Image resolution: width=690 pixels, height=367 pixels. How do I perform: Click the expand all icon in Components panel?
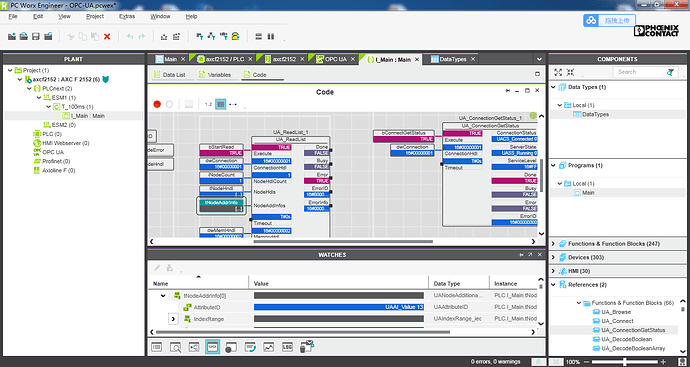pos(558,72)
